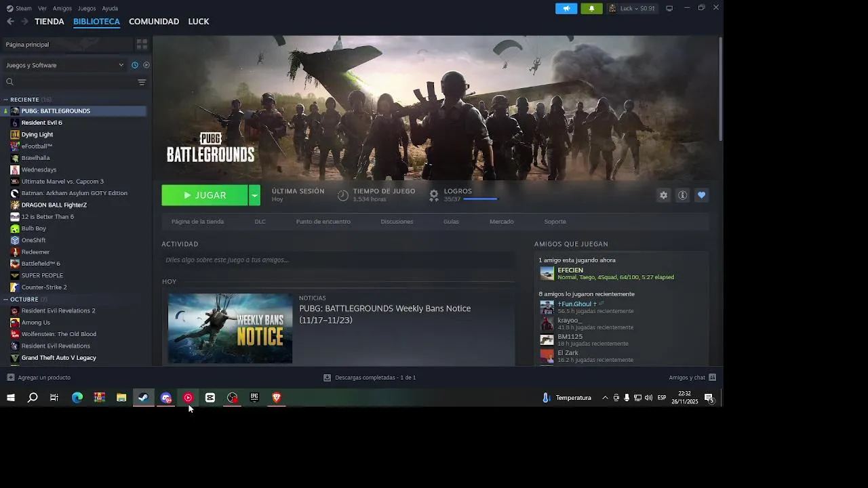Go to the TIENDA tab
Viewport: 868px width, 488px height.
[x=50, y=22]
